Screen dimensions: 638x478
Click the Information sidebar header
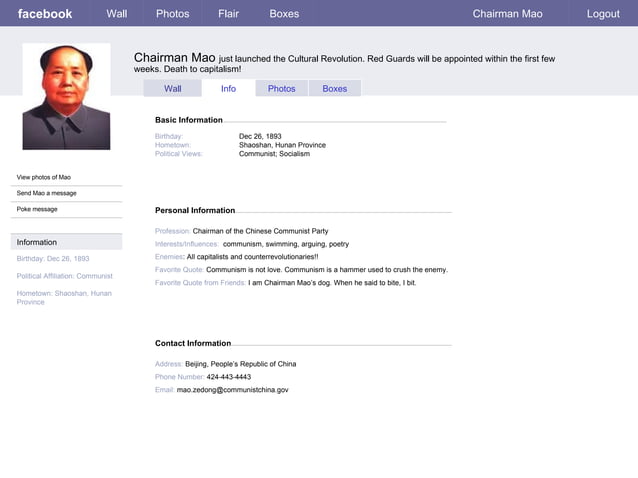pos(66,242)
